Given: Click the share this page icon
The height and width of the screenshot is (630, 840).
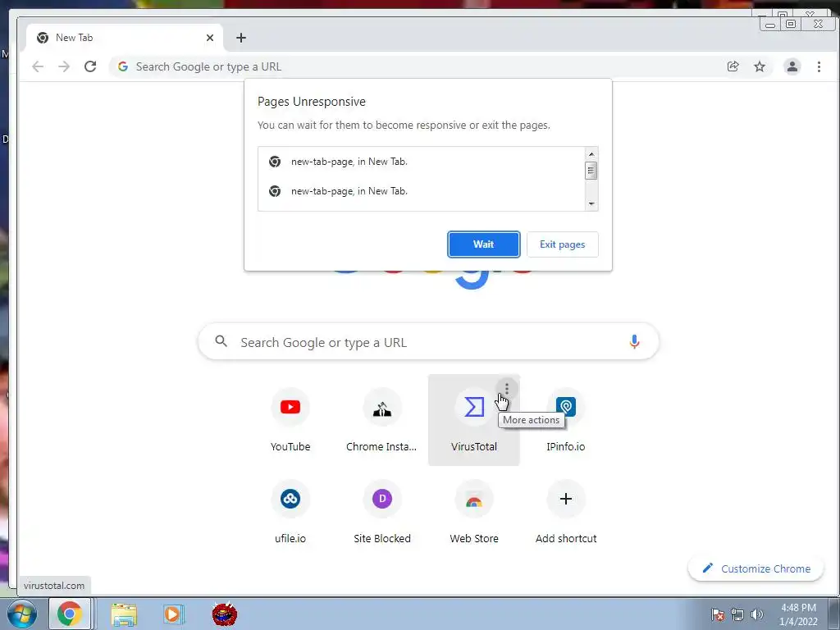Looking at the screenshot, I should point(733,66).
